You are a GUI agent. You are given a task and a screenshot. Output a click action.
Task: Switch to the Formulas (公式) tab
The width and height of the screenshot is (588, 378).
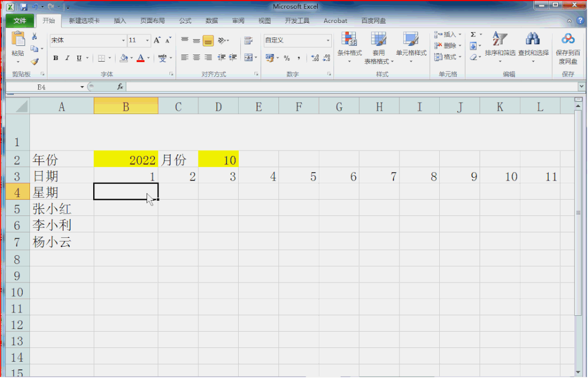point(185,21)
